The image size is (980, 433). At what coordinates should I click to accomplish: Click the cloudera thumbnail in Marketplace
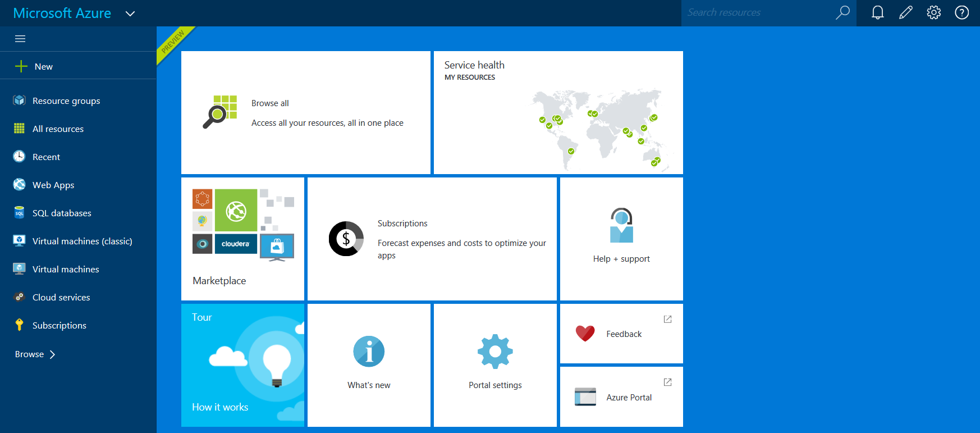(236, 244)
